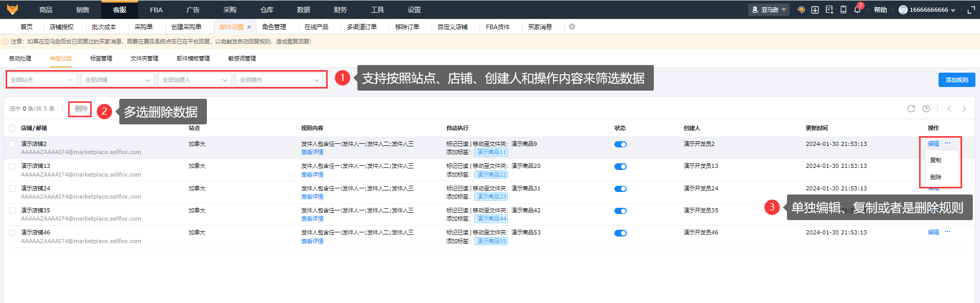Choose 复制 from the row action menu
Image resolution: width=980 pixels, height=303 pixels.
click(x=936, y=160)
